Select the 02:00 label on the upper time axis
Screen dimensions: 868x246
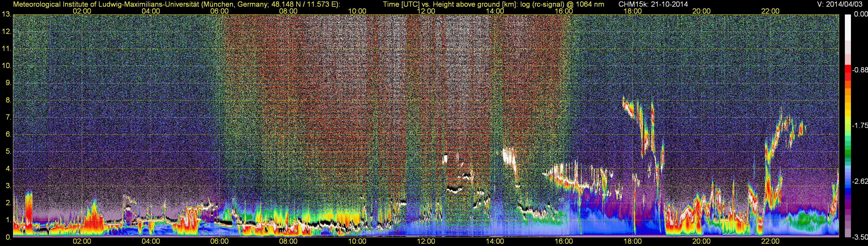point(82,11)
